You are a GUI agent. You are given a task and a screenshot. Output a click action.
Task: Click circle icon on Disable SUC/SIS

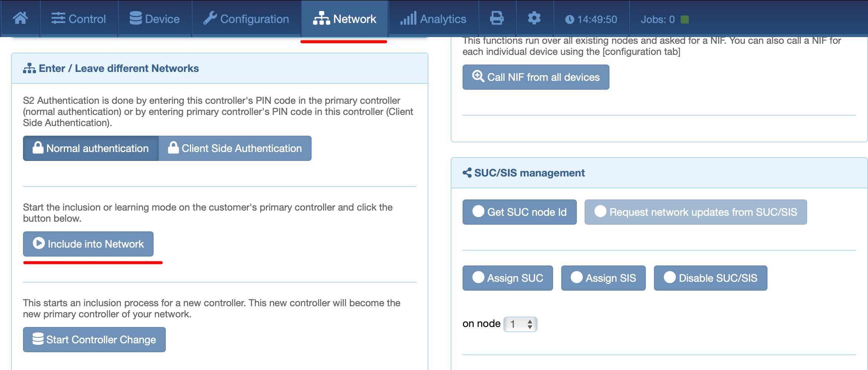[x=670, y=277]
